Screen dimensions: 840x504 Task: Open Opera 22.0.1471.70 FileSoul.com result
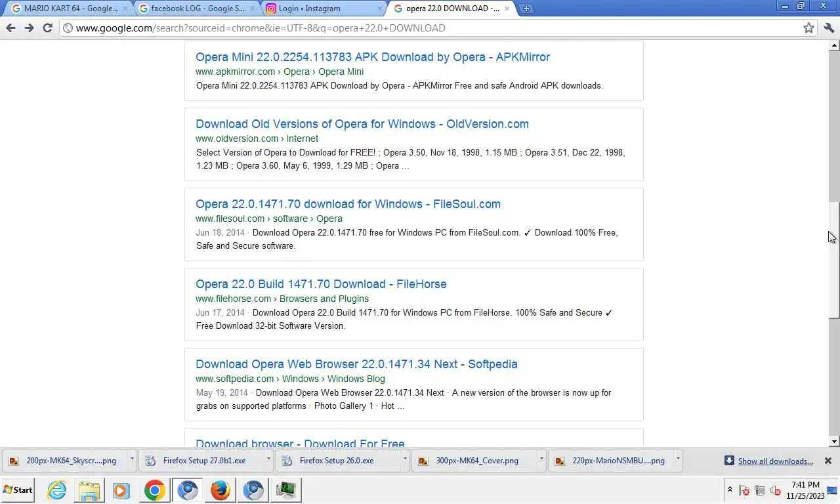(x=348, y=204)
